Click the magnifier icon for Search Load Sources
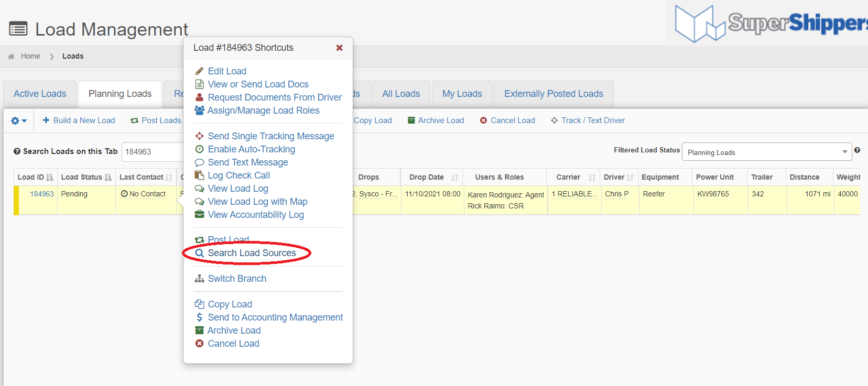 [199, 253]
